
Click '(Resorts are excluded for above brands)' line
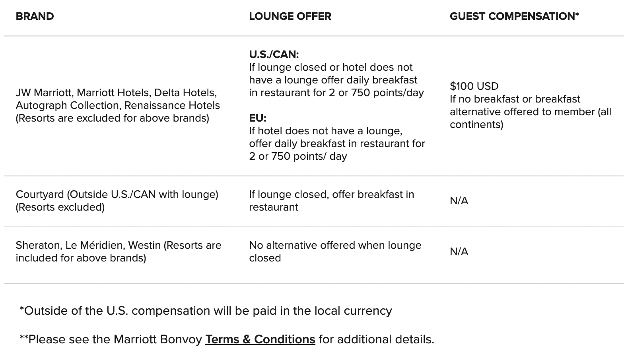[112, 118]
